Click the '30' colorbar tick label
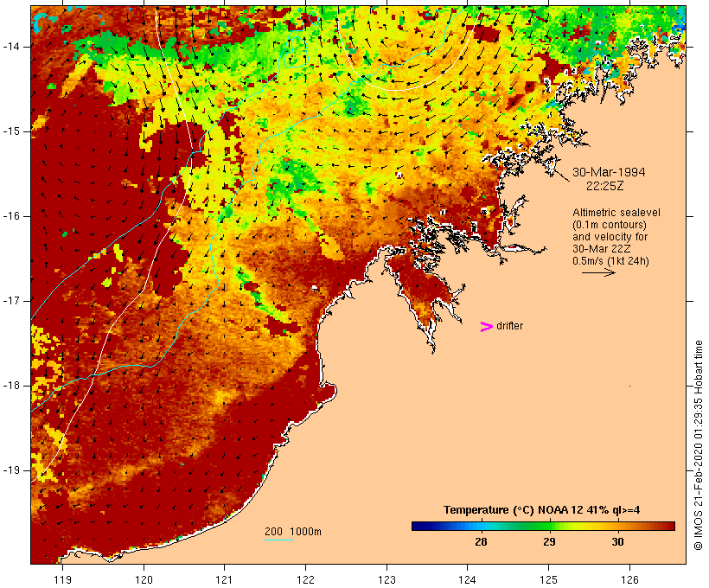This screenshot has width=709, height=588. point(617,541)
